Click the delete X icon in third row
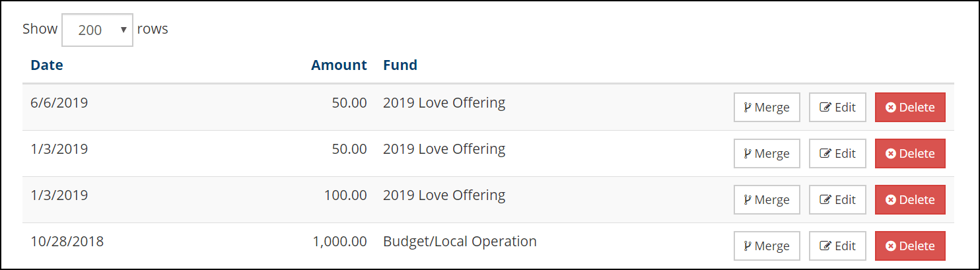This screenshot has height=270, width=980. tap(891, 200)
